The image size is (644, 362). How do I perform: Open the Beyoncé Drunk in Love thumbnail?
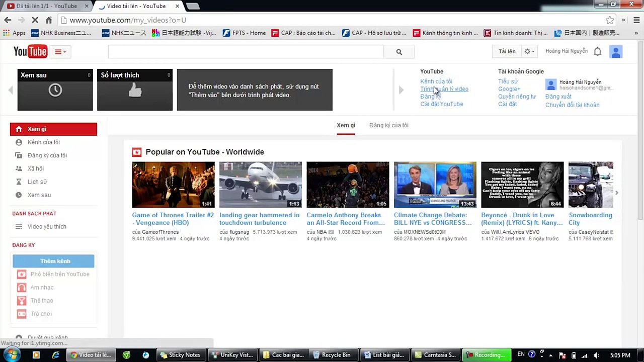[522, 185]
